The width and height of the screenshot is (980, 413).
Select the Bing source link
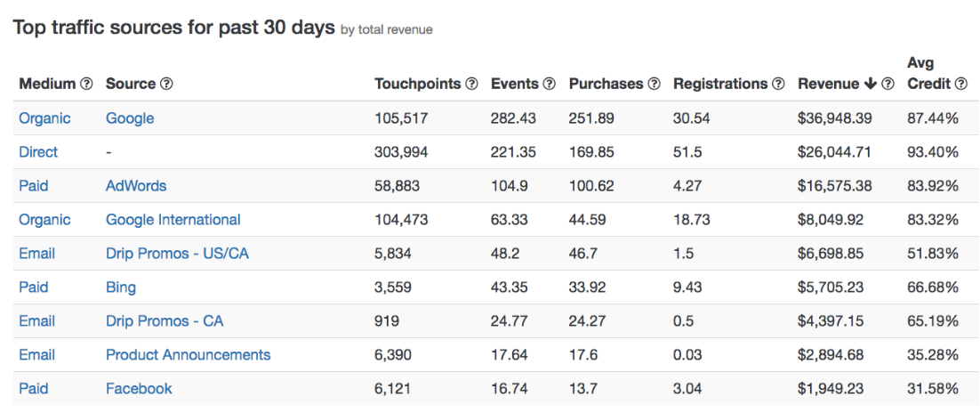pyautogui.click(x=121, y=287)
